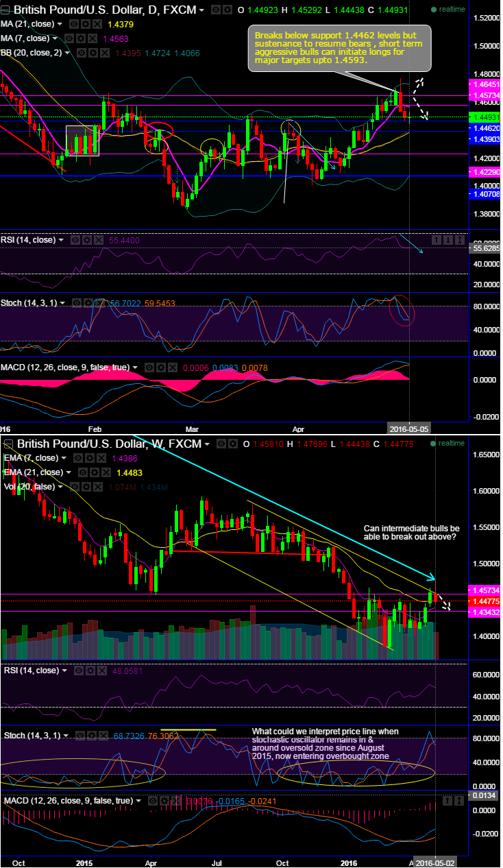Click the weekly chart title British Pound/U.S. Dollar, W
Image resolution: width=503 pixels, height=868 pixels.
coord(109,444)
